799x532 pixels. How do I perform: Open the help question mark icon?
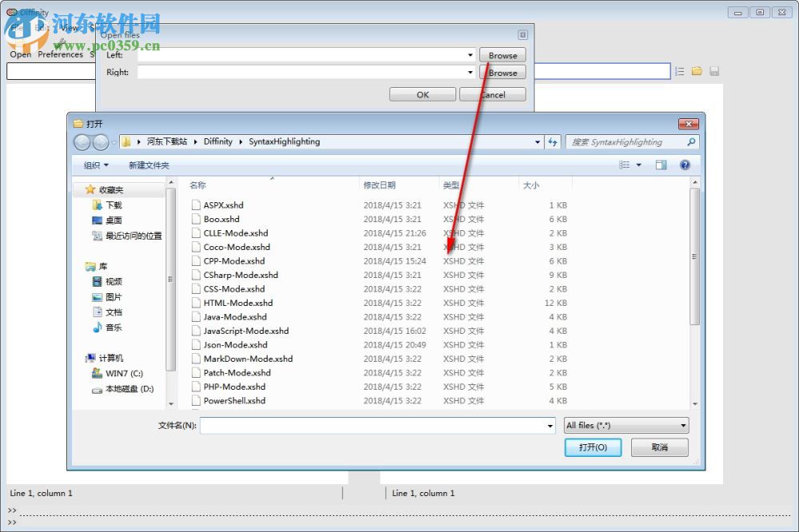(685, 165)
